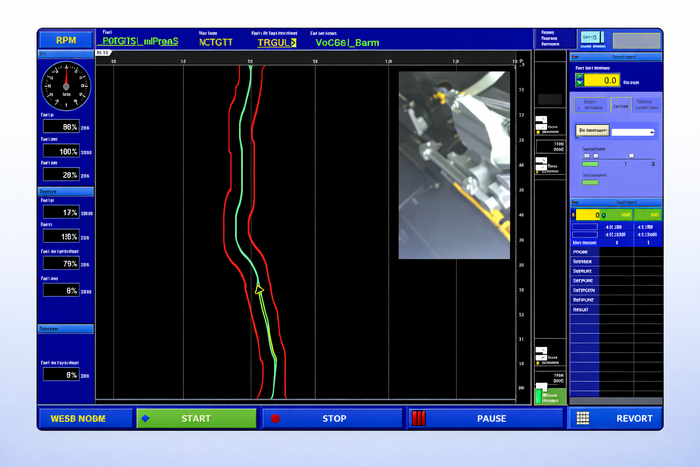Click the red bars icon on PAUSE
The image size is (700, 467).
click(x=419, y=418)
